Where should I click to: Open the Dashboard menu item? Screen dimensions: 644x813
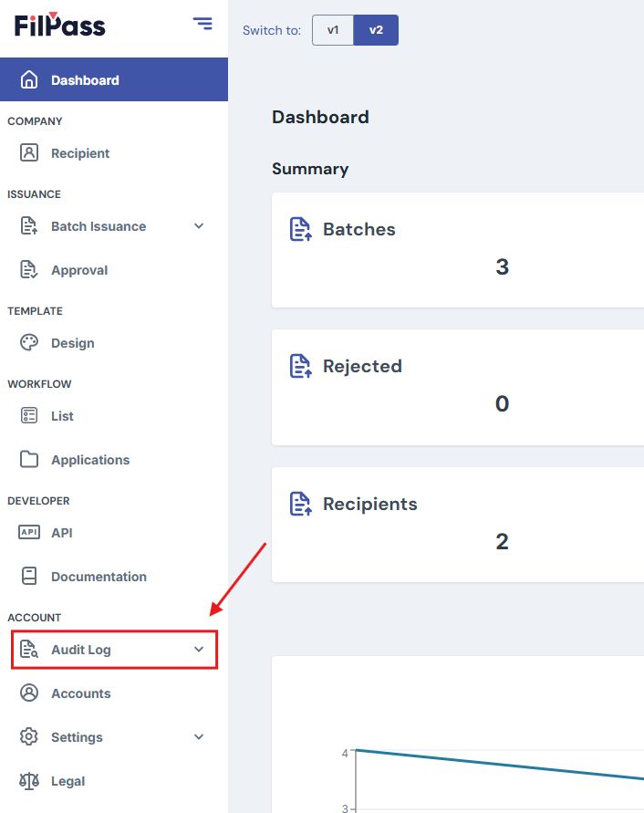pos(114,80)
